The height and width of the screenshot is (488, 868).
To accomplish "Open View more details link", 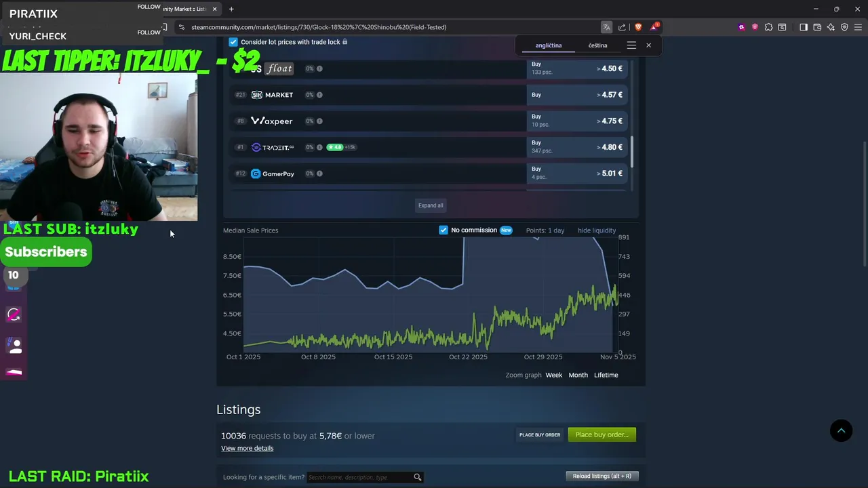I will click(248, 448).
